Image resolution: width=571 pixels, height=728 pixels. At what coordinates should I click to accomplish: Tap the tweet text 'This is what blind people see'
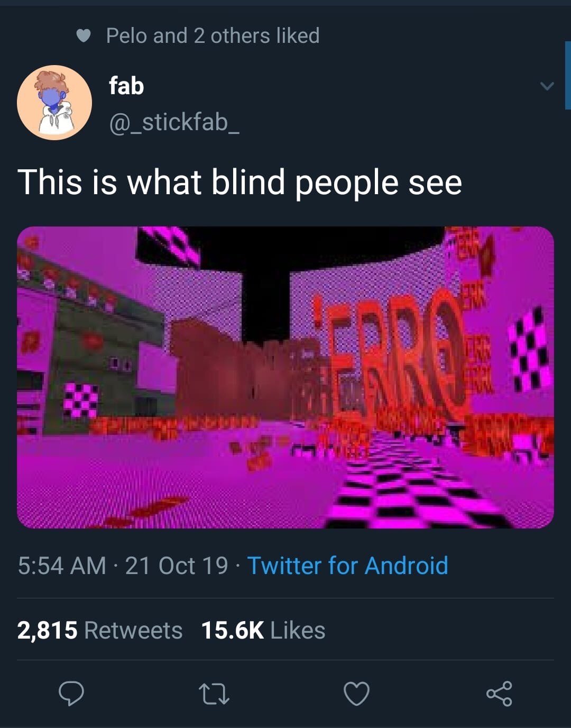tap(240, 183)
